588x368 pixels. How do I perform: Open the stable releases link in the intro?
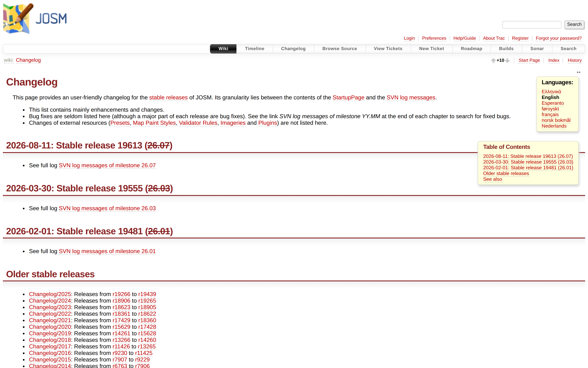point(168,98)
